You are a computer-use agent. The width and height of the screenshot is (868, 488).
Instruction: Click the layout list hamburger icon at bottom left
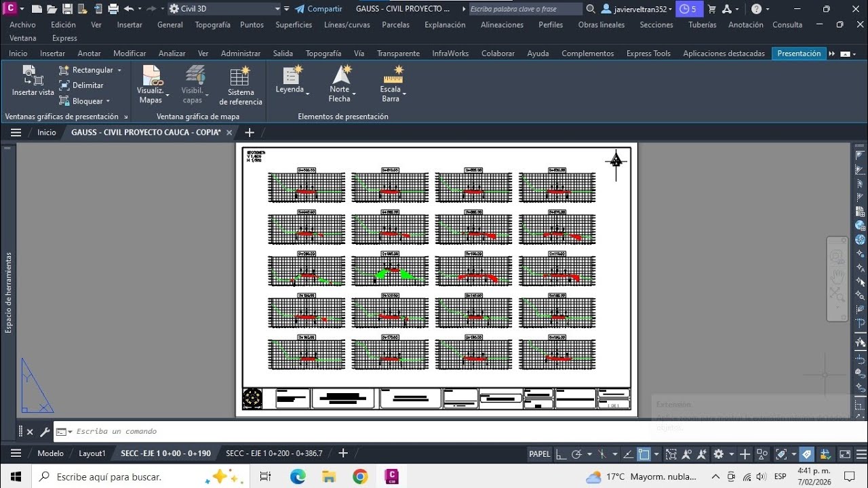click(x=16, y=453)
